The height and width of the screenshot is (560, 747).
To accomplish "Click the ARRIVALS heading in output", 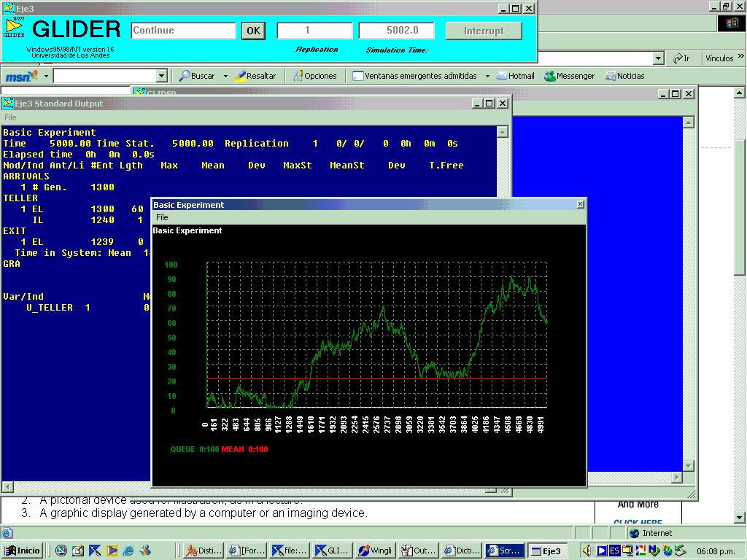I will [x=26, y=176].
